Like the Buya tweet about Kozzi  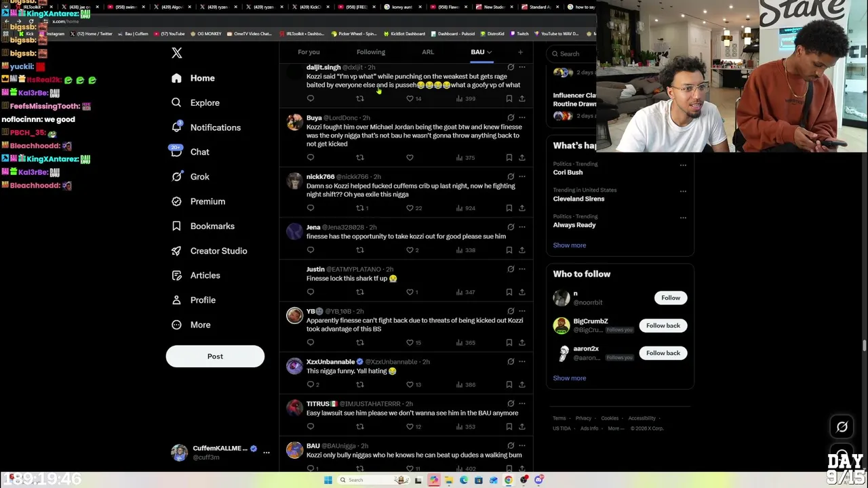point(410,158)
